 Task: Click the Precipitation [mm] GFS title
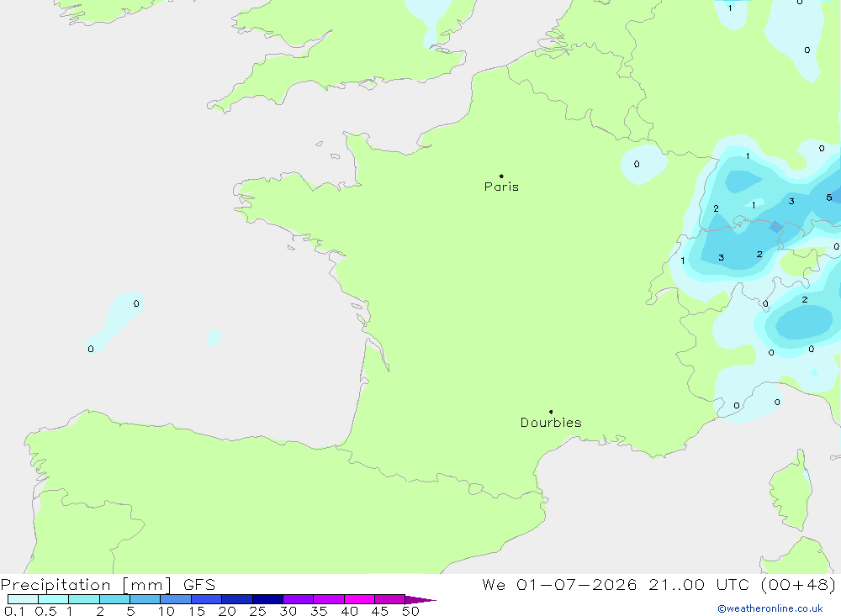(x=108, y=584)
